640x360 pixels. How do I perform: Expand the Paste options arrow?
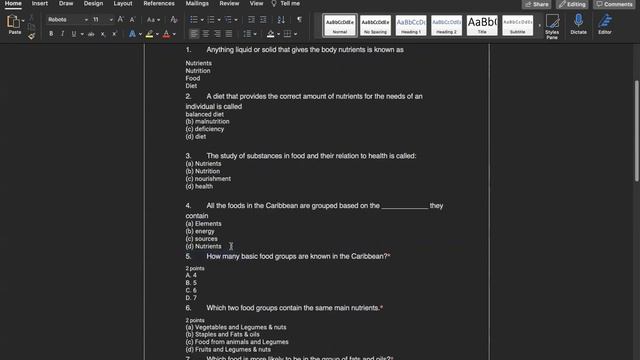point(23,20)
